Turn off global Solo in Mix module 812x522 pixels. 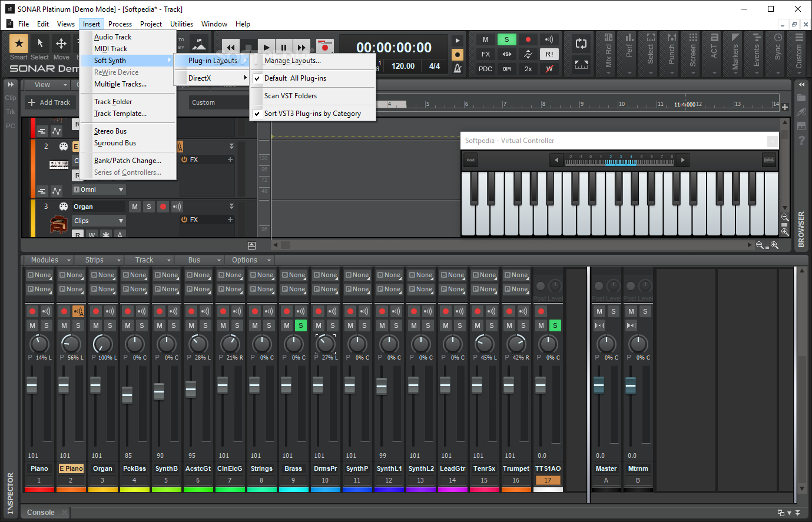pyautogui.click(x=507, y=39)
